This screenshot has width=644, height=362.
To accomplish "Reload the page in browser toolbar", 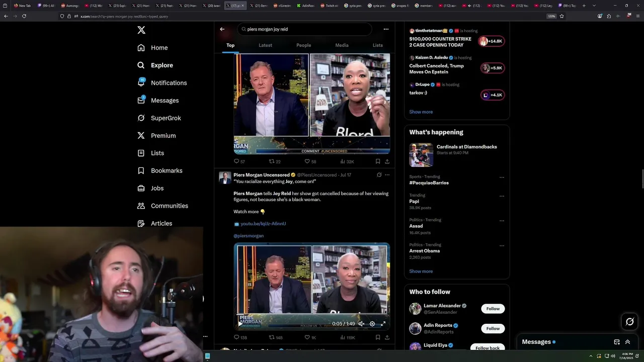I will point(24,16).
